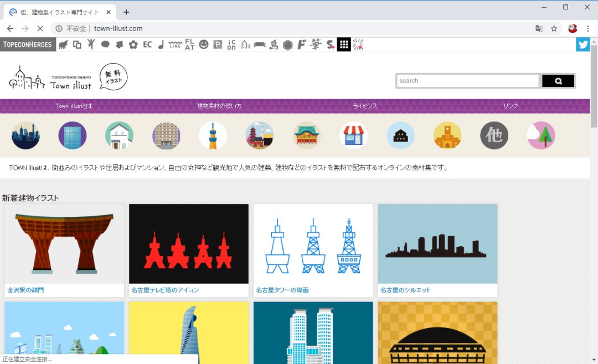Viewport: 598px width, 364px height.
Task: Select the red pagoda landmarks category icon
Action: (260, 136)
